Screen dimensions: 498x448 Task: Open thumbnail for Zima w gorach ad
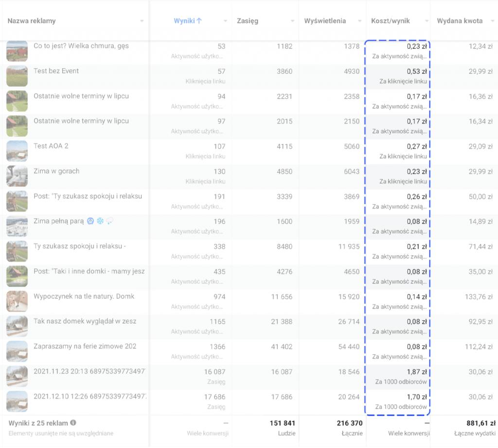17,176
